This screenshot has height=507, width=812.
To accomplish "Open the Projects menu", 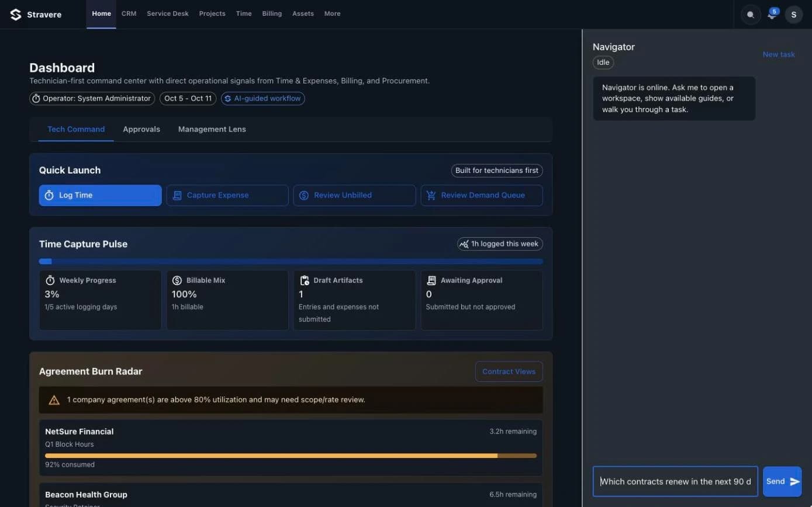I will (x=212, y=14).
